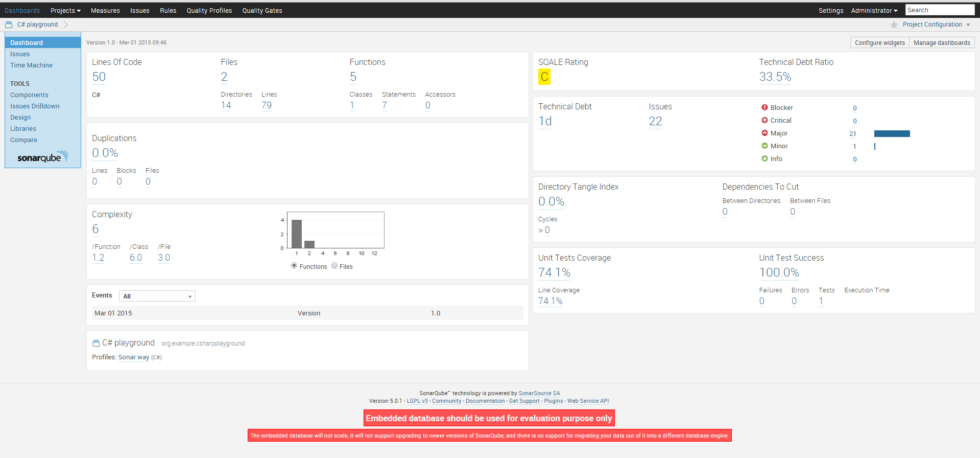Open Sonar way profile link
The height and width of the screenshot is (458, 980).
coord(134,357)
